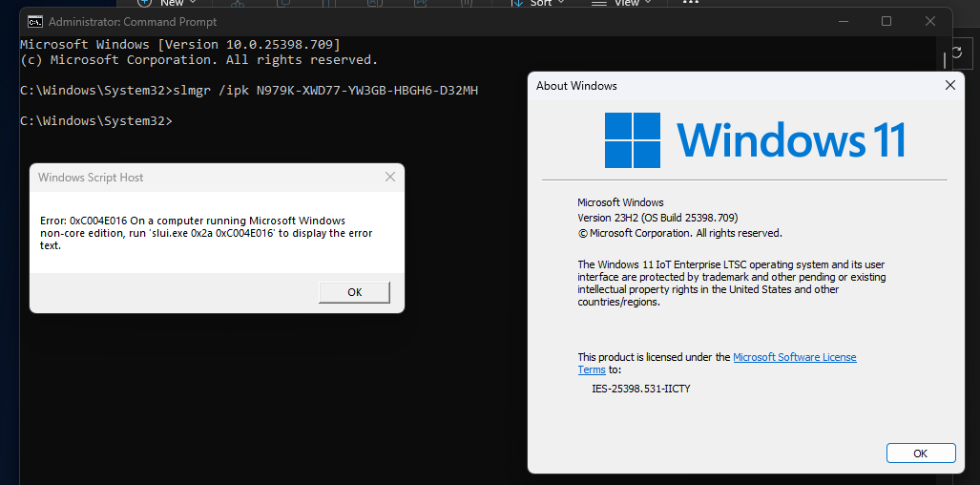Screen dimensions: 980x485
Task: Click the 'Administrator: Command Prompt' window title
Action: click(133, 21)
